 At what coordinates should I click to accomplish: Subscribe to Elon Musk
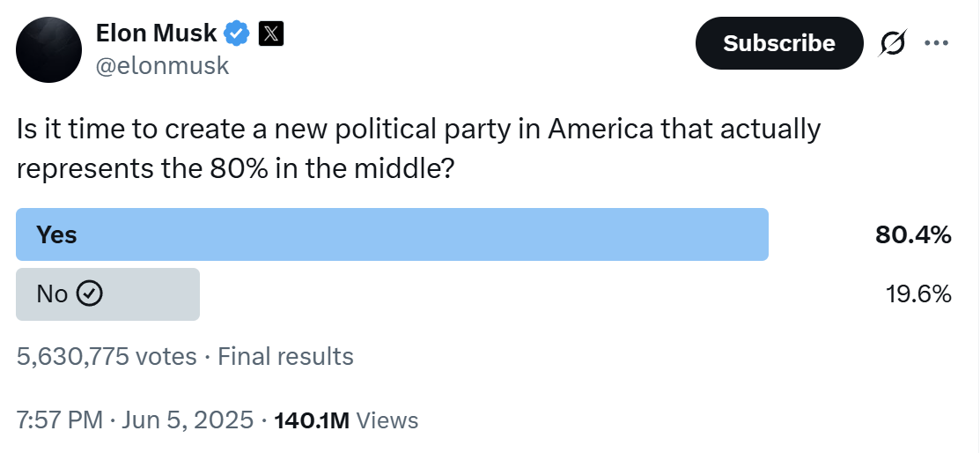(778, 43)
